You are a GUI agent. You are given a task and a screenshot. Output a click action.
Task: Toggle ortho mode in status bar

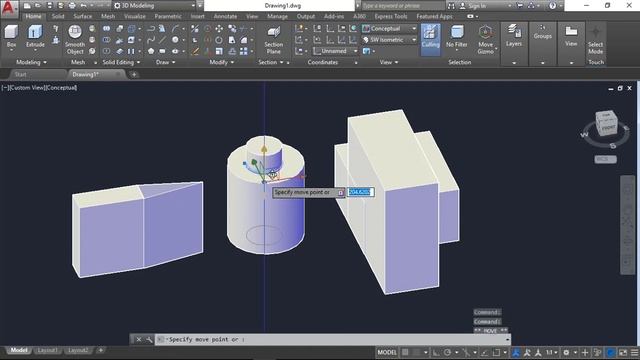click(436, 352)
